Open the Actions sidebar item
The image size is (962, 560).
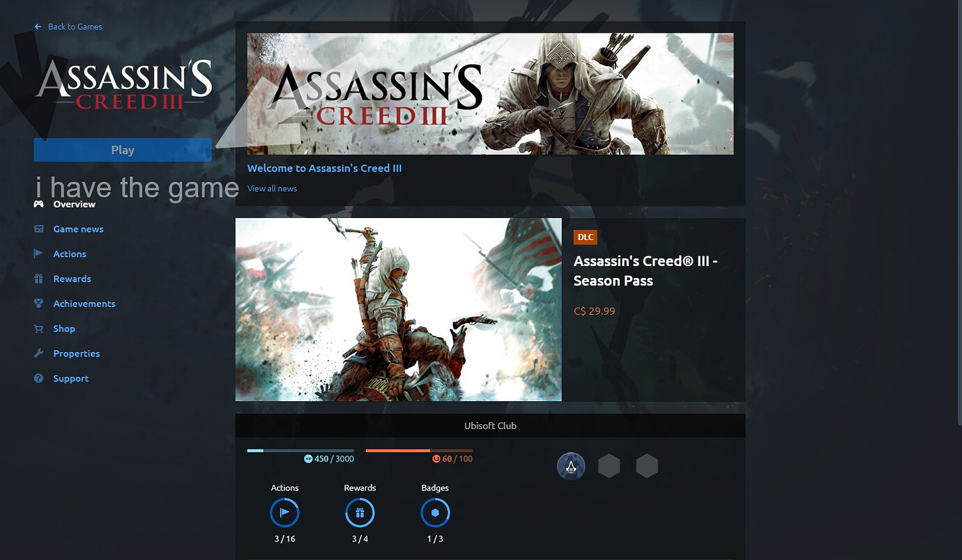[x=70, y=254]
